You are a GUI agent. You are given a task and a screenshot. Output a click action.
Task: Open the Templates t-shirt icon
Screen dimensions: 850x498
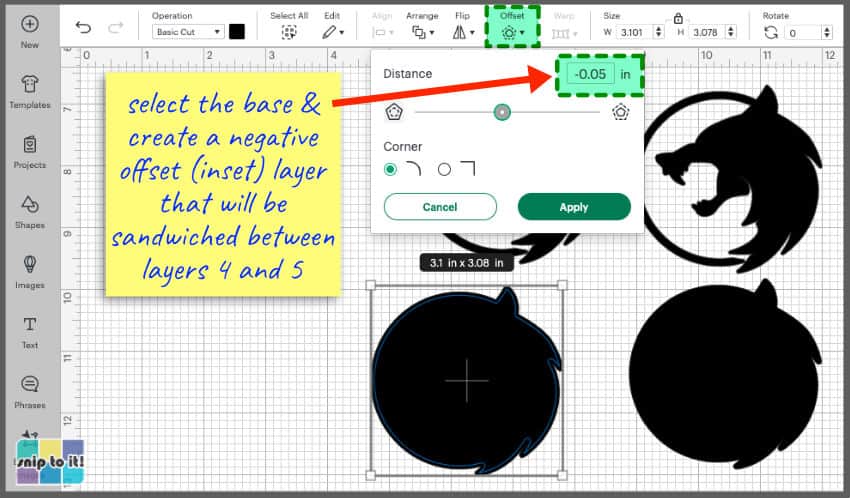[29, 84]
